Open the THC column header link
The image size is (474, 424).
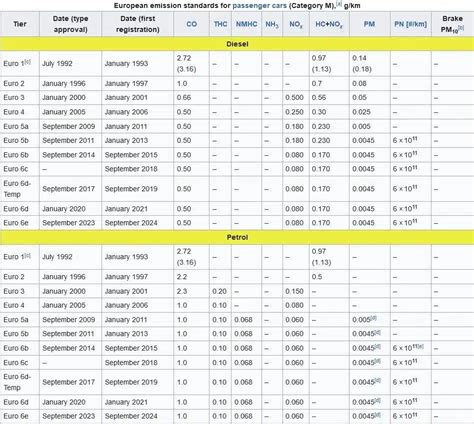pyautogui.click(x=220, y=24)
